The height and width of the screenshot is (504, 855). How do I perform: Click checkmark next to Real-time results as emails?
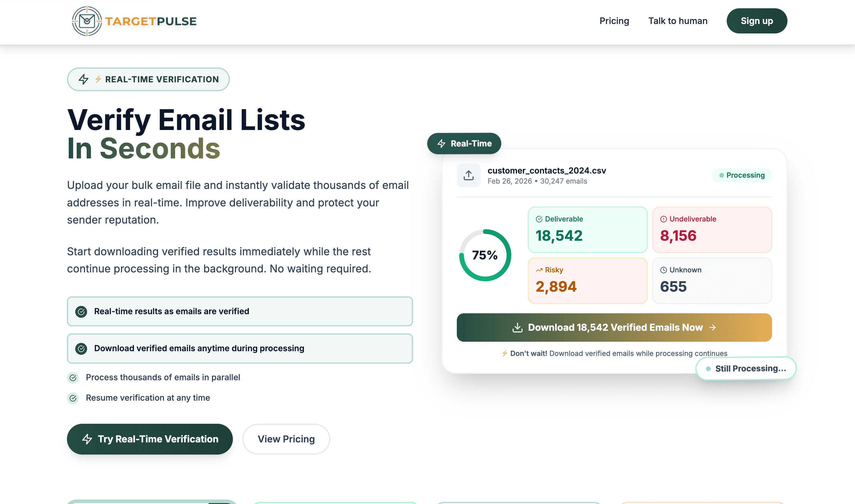click(x=81, y=312)
